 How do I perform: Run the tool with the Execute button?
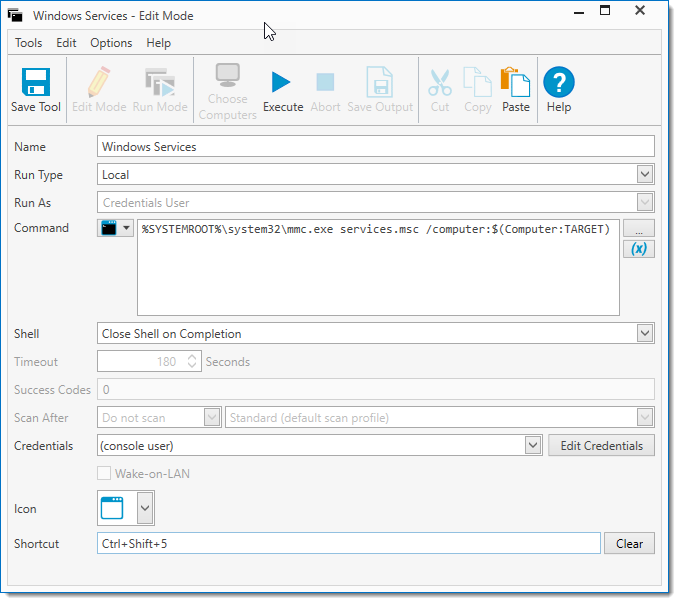click(x=282, y=83)
